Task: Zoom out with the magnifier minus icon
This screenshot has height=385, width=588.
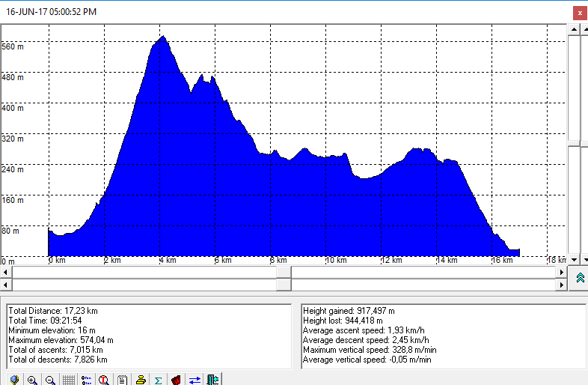Action: [50, 380]
